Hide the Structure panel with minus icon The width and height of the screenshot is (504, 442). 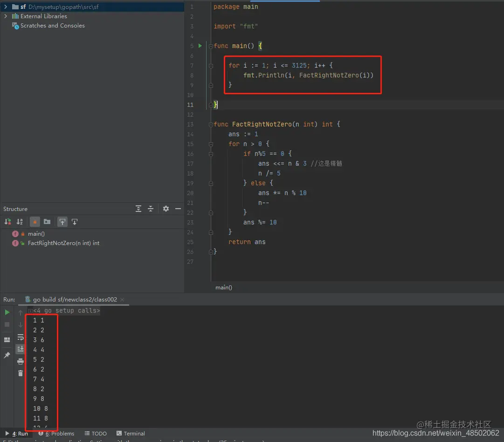pyautogui.click(x=178, y=209)
